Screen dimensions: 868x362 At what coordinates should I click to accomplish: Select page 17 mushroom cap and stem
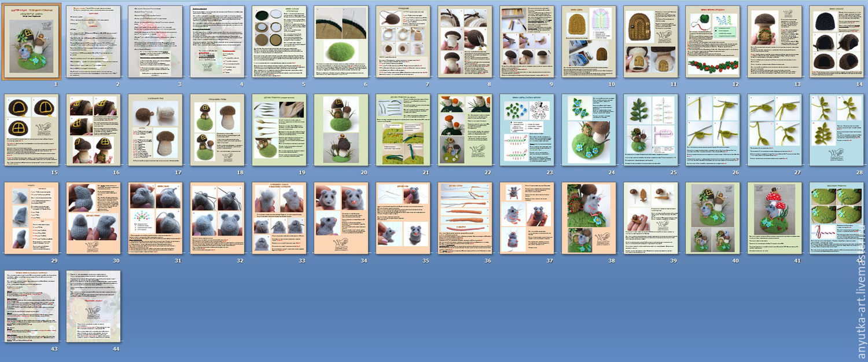coord(155,130)
